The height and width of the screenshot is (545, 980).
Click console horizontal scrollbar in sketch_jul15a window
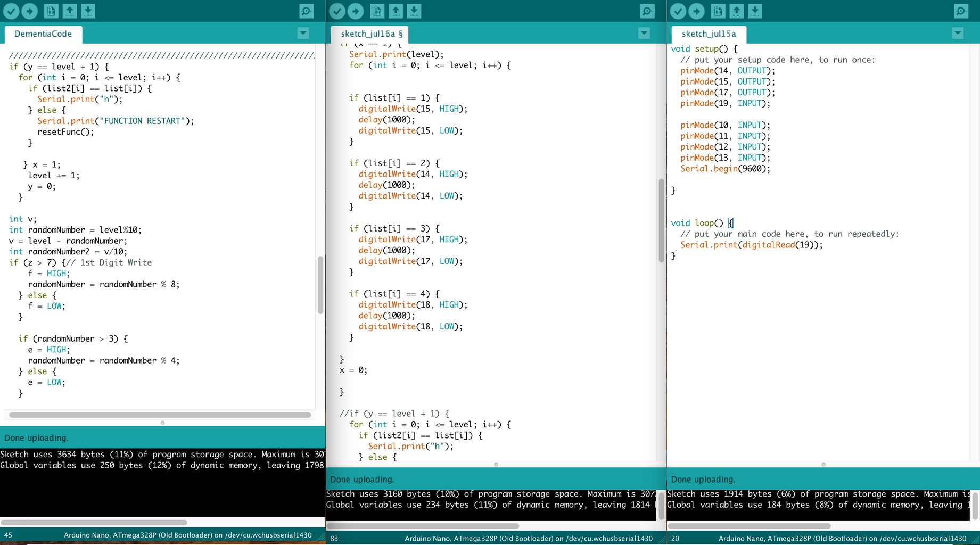coord(748,526)
